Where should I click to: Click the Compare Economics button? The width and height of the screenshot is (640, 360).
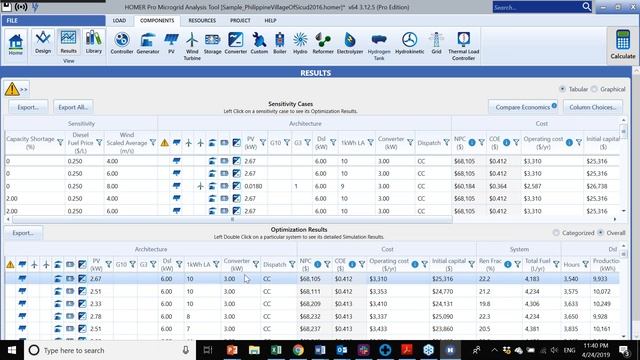pyautogui.click(x=524, y=107)
